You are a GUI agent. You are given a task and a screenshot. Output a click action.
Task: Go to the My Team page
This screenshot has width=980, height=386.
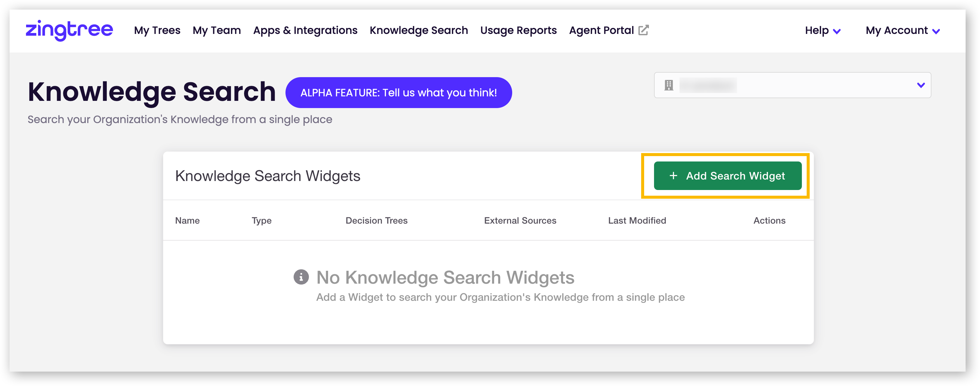point(217,30)
